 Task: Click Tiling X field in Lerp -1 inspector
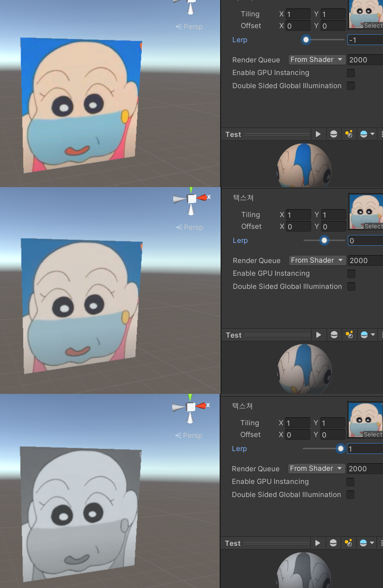[298, 14]
